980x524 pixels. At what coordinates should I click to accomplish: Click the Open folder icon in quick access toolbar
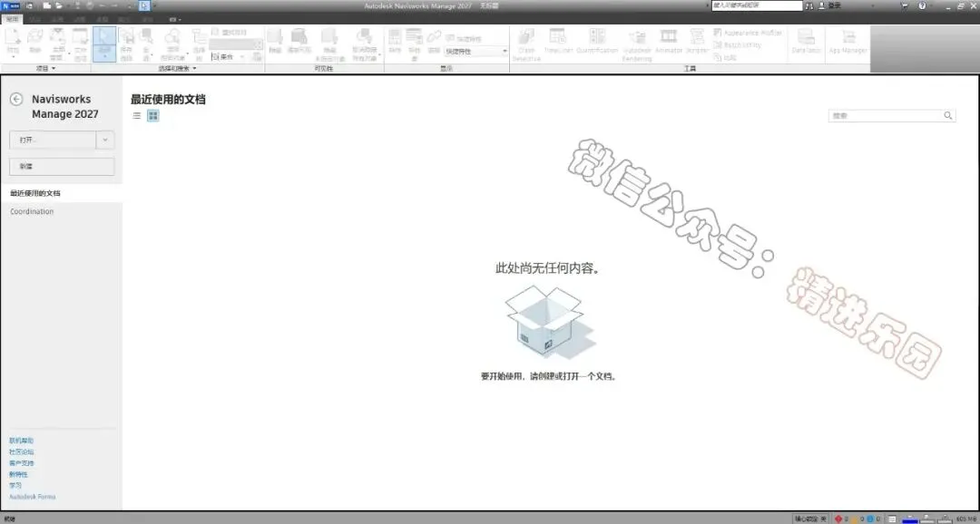coord(59,5)
